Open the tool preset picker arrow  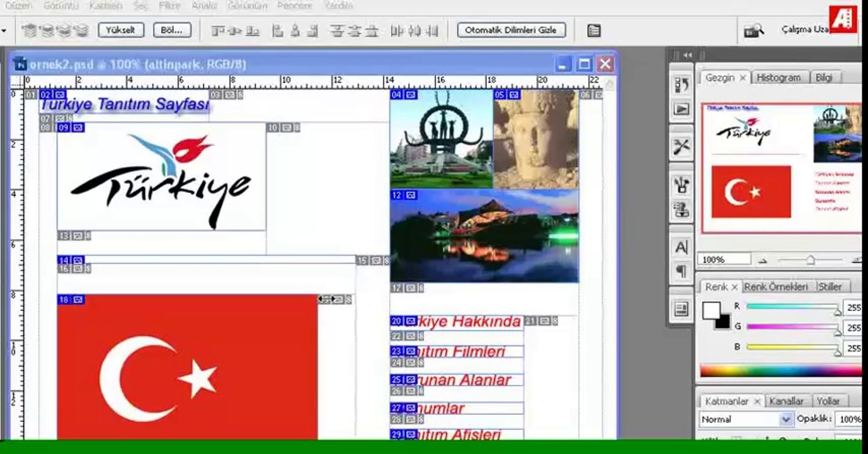tap(4, 30)
